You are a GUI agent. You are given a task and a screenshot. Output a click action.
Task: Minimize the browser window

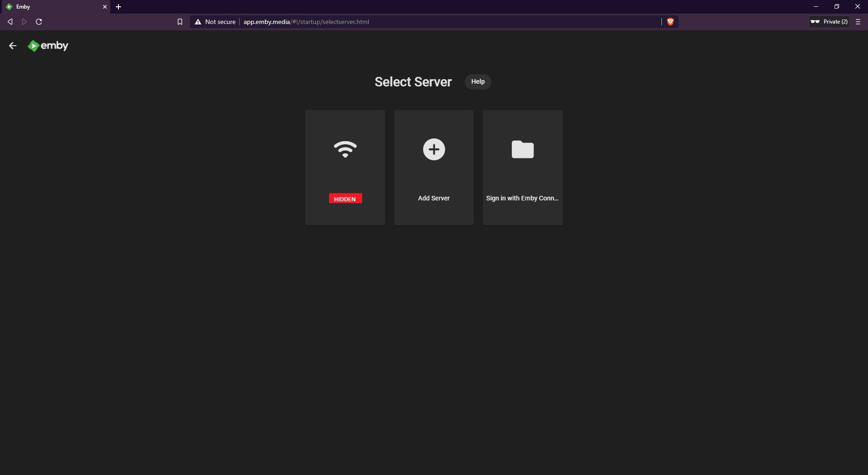816,7
